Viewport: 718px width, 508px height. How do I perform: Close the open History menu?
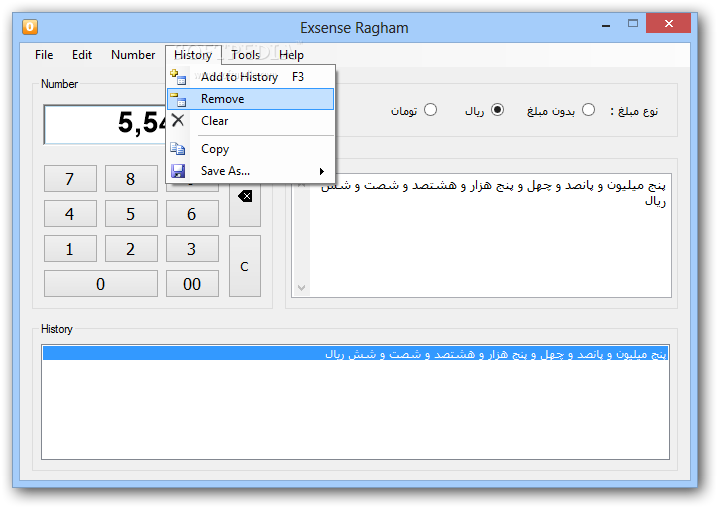(193, 55)
